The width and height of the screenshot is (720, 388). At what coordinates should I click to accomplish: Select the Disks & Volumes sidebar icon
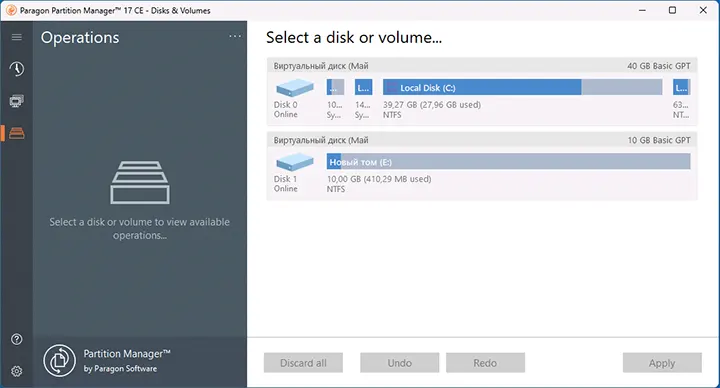(x=17, y=133)
